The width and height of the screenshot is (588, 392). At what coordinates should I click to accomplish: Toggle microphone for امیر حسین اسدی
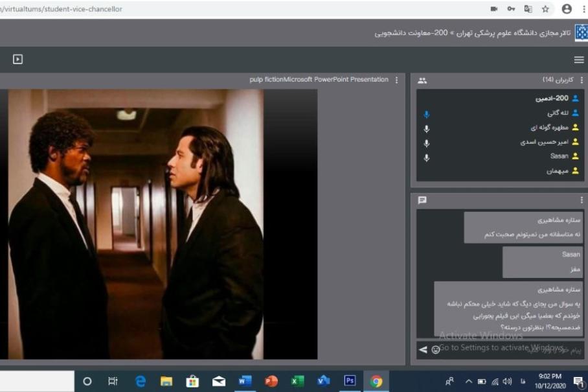point(426,143)
